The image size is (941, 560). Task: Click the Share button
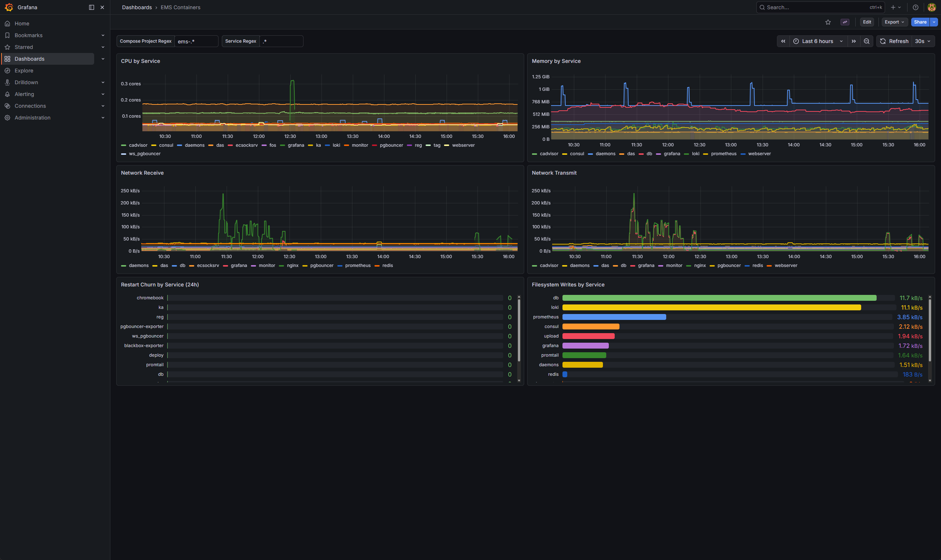click(x=920, y=22)
